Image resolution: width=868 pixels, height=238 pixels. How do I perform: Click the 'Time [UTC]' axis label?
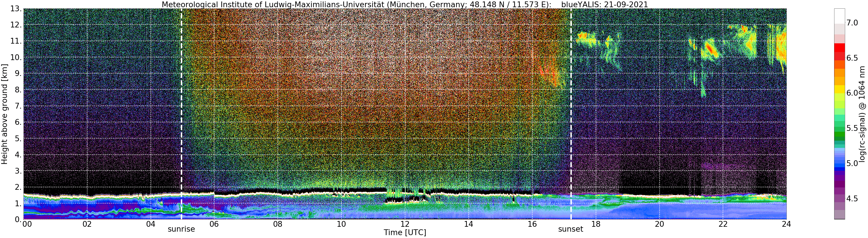point(405,232)
